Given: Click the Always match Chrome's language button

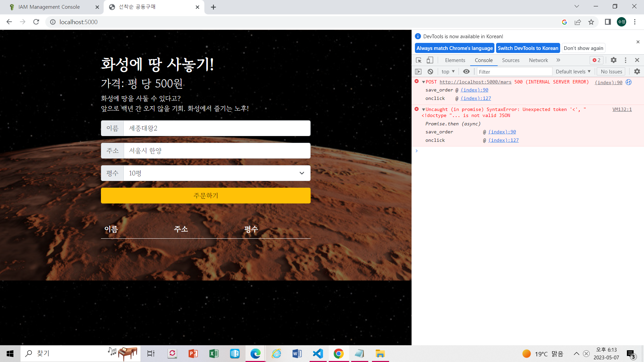Looking at the screenshot, I should (454, 48).
